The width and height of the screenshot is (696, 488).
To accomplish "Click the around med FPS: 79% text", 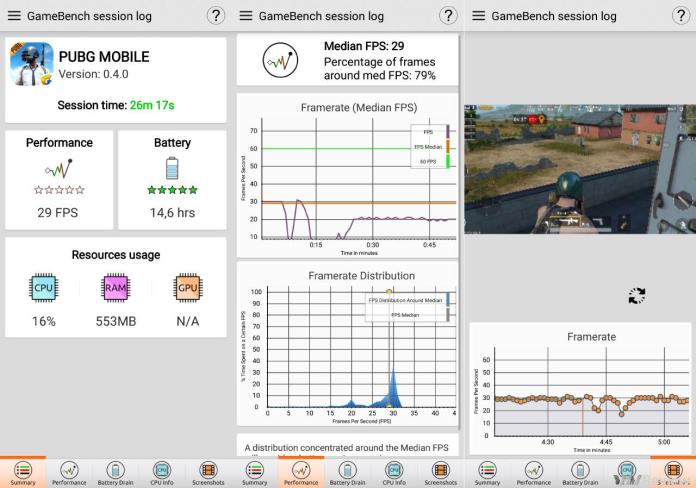I will point(380,75).
